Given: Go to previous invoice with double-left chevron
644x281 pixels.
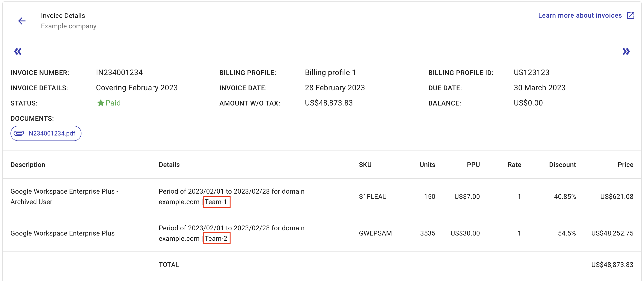Looking at the screenshot, I should tap(18, 51).
